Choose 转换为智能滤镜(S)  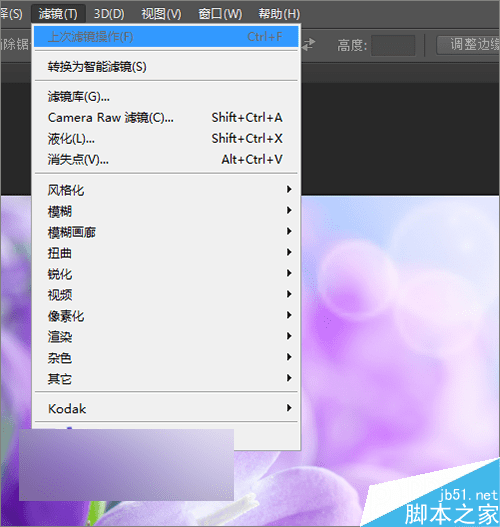point(166,67)
